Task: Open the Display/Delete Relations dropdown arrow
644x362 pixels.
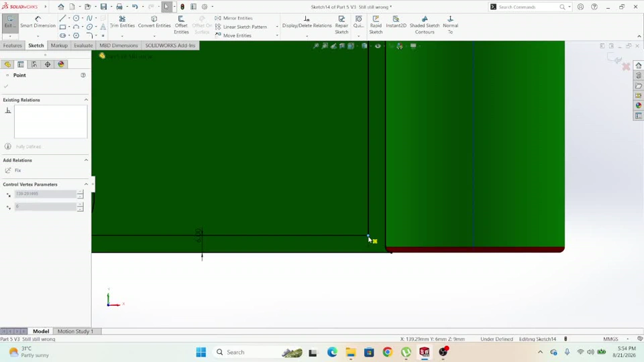Action: tap(307, 36)
